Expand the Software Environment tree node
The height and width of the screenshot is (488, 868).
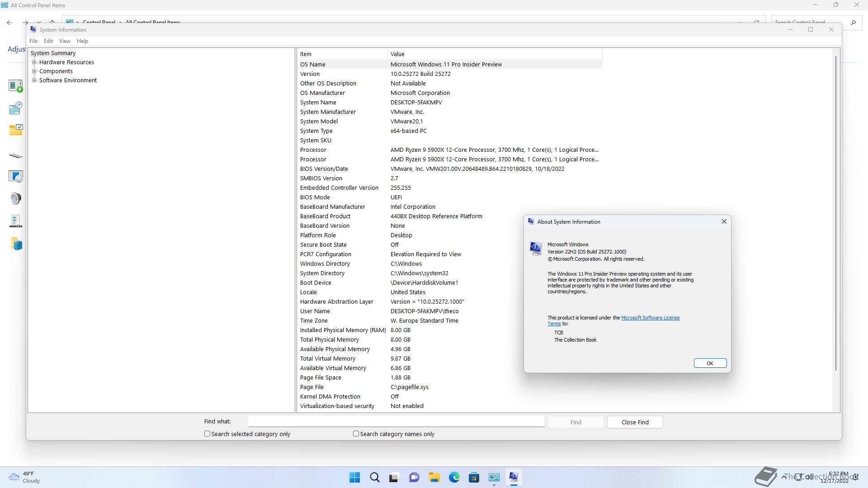(x=34, y=80)
